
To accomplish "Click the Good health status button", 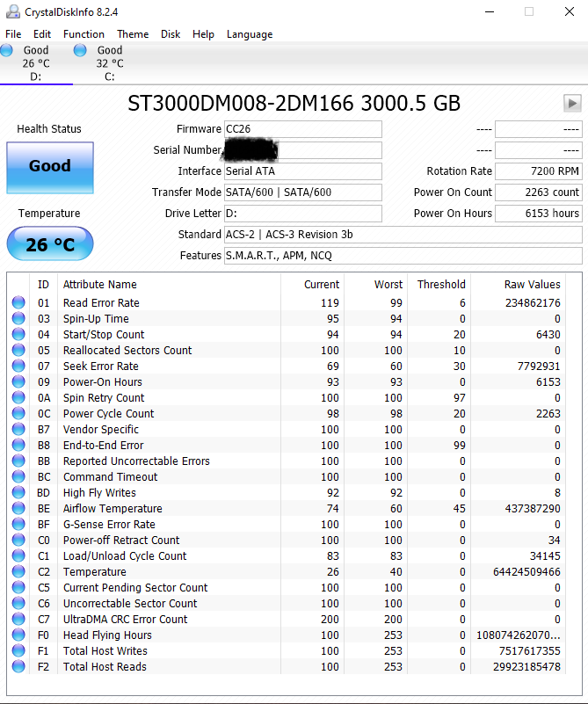I will point(50,168).
